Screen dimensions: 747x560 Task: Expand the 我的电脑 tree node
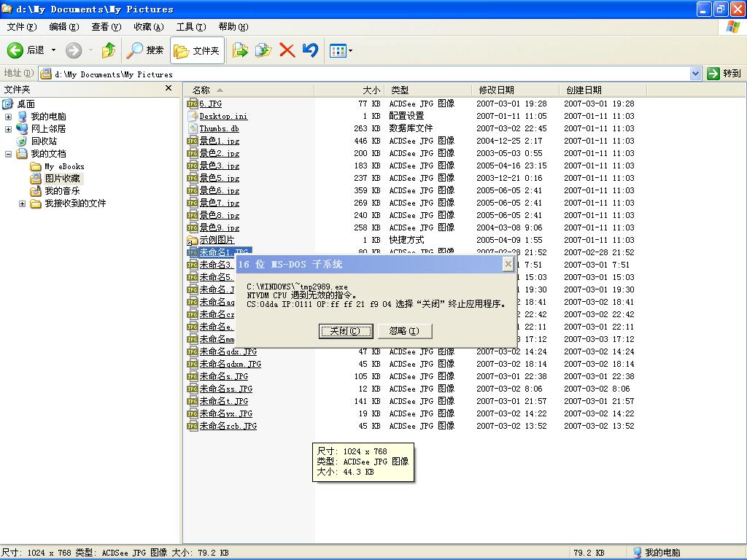(x=8, y=117)
